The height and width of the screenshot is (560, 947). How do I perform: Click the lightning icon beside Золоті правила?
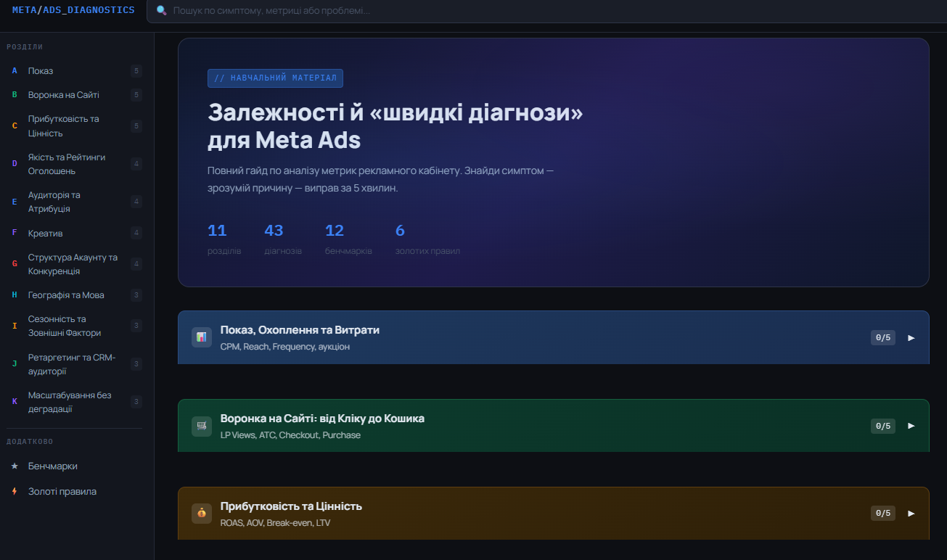point(15,491)
